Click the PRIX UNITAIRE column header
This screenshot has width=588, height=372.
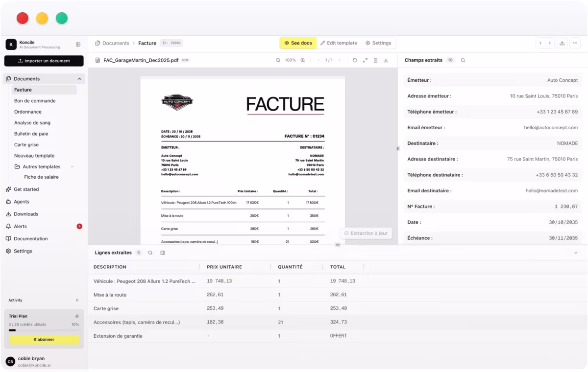pyautogui.click(x=224, y=267)
